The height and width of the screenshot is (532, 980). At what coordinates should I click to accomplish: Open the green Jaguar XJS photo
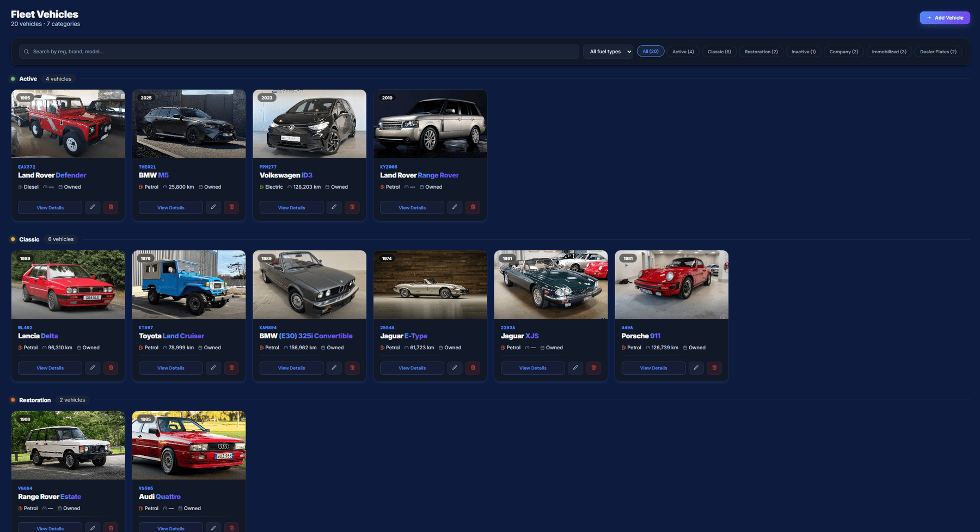point(551,284)
